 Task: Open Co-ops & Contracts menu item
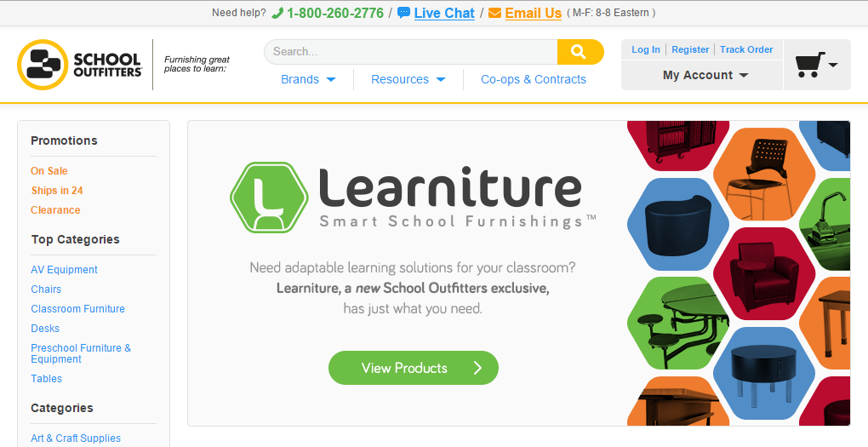click(533, 79)
